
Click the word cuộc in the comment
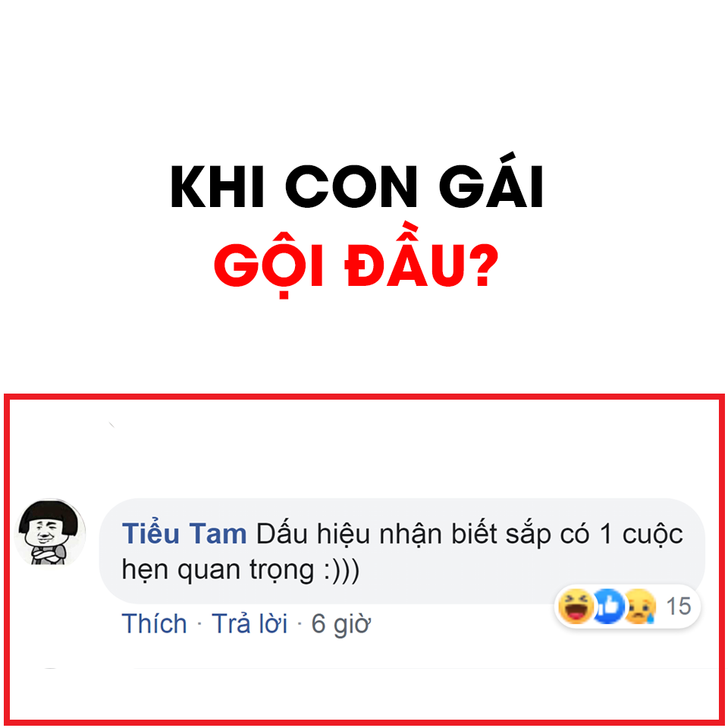point(653,535)
